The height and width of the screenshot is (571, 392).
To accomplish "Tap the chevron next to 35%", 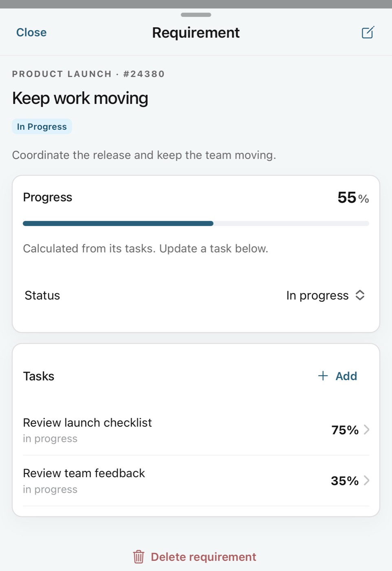I will [366, 480].
